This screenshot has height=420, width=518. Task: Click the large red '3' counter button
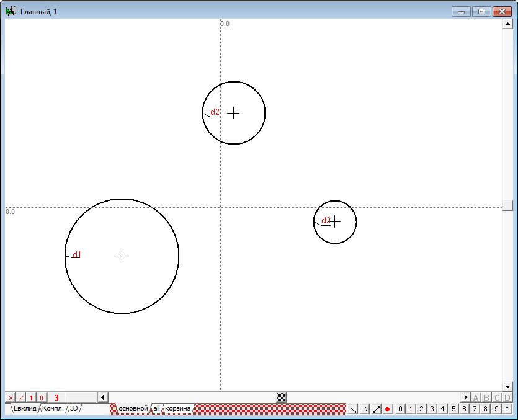(56, 398)
